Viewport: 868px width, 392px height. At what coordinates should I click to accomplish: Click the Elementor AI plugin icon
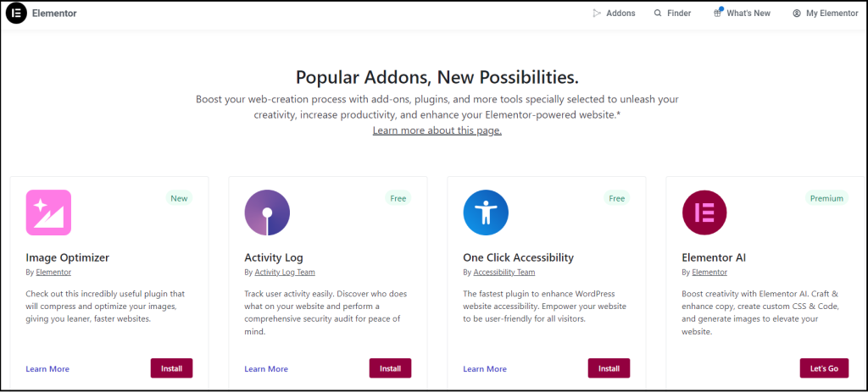coord(704,213)
